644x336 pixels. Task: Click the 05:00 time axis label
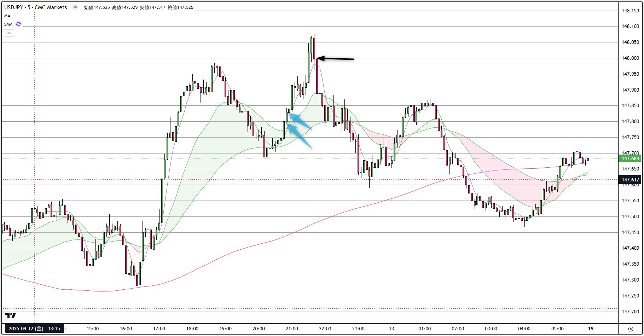(x=557, y=329)
